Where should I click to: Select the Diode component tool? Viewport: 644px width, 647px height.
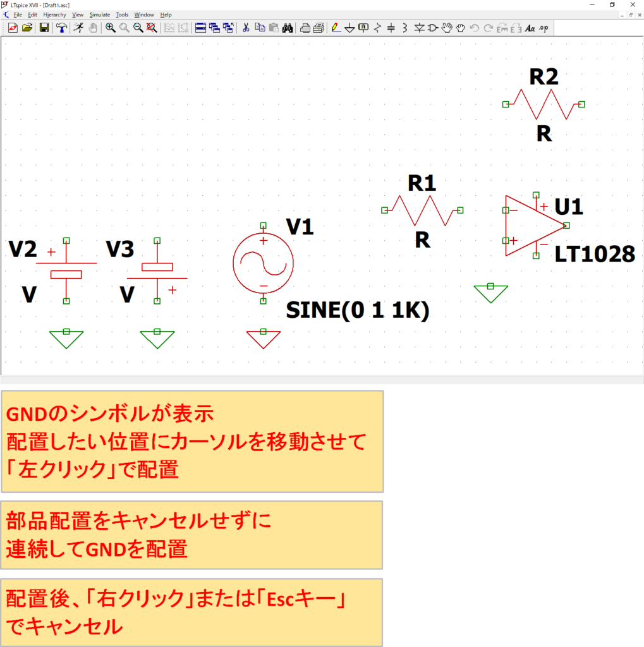419,28
